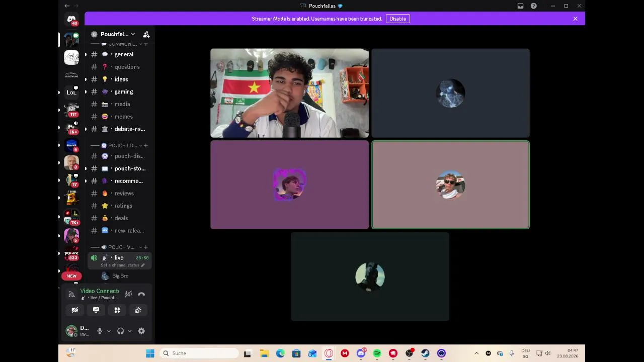
Task: Dismiss the Streamer Mode banner
Action: (575, 19)
